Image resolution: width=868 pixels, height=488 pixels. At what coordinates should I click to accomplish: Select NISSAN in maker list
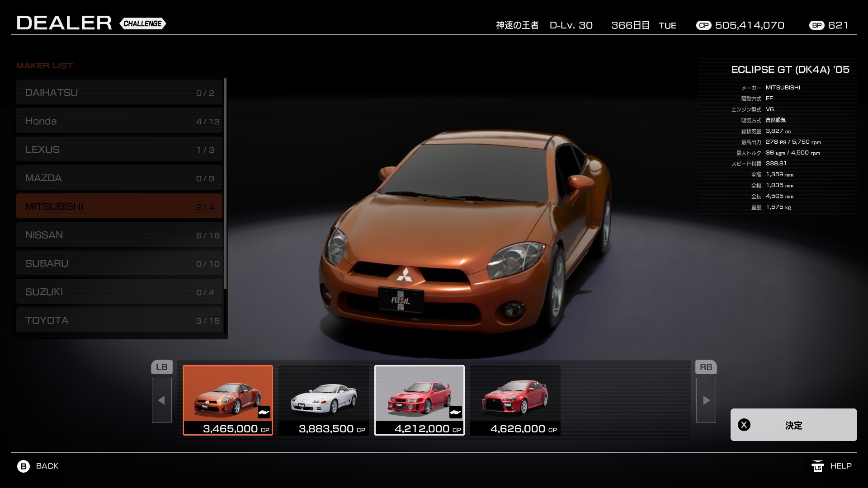coord(119,235)
